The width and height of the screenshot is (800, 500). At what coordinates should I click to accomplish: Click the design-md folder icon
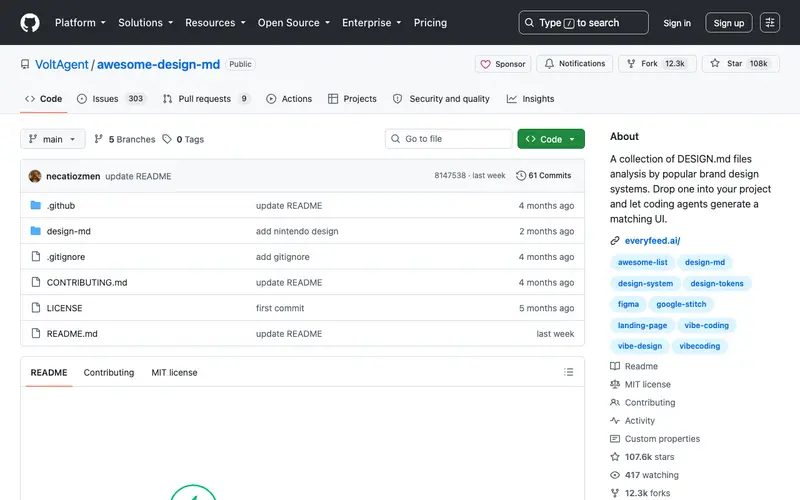point(35,231)
